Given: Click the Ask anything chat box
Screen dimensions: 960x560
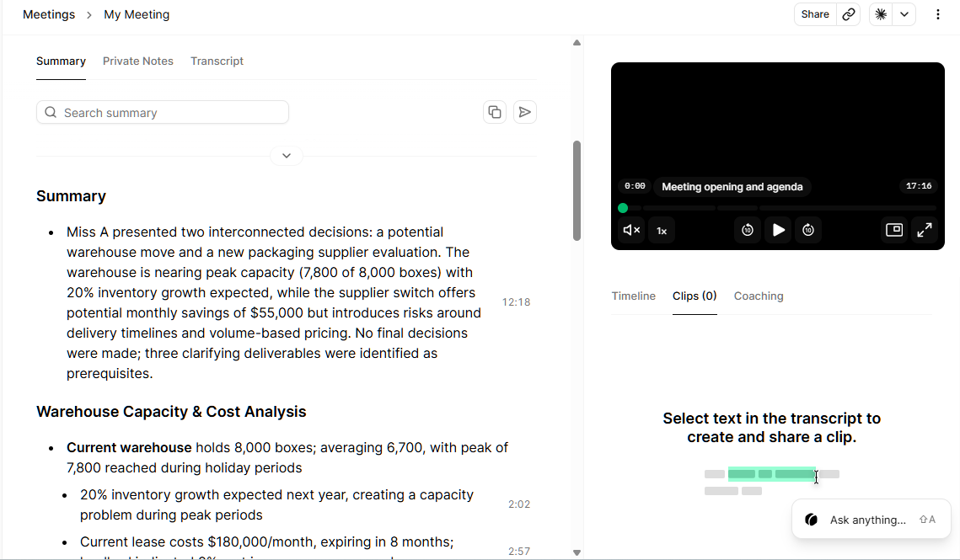Looking at the screenshot, I should [x=871, y=520].
